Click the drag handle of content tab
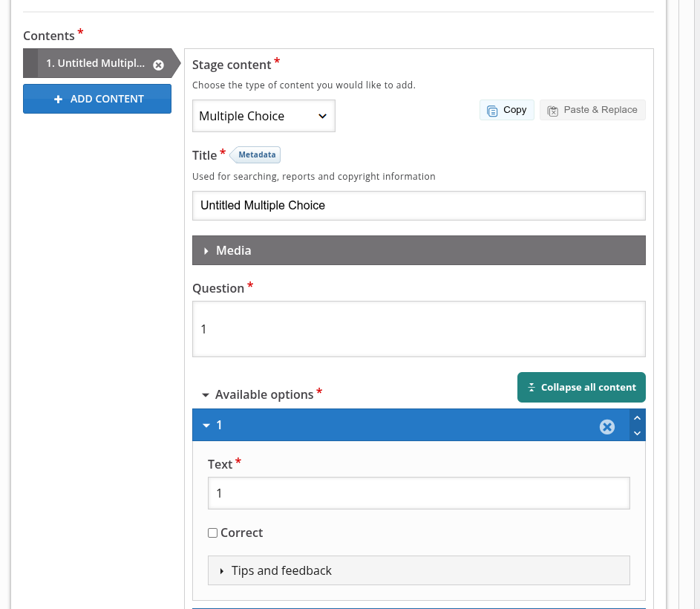This screenshot has width=700, height=609. coord(30,63)
